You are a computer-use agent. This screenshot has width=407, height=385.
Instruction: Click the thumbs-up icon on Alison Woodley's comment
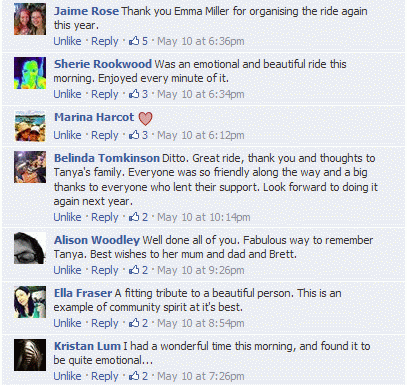134,270
